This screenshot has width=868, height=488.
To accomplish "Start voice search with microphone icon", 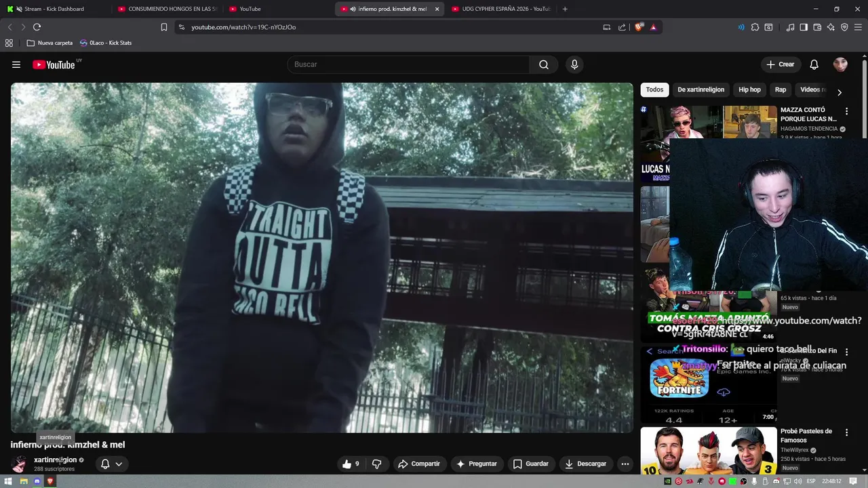I will point(574,64).
